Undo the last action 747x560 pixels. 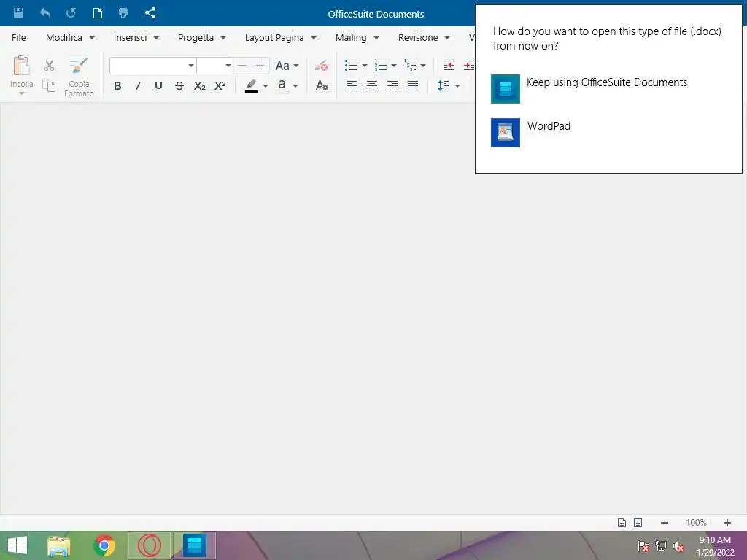pyautogui.click(x=45, y=13)
